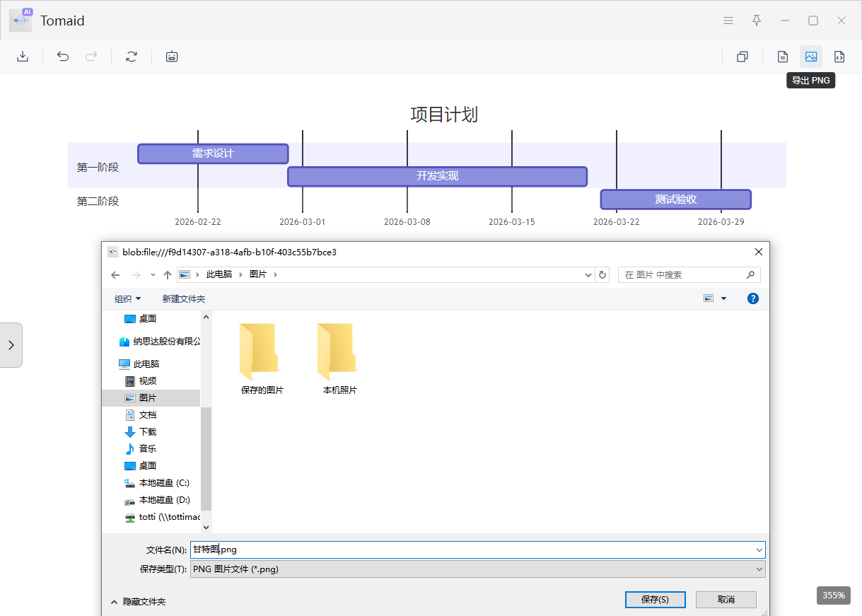Viewport: 862px width, 616px height.
Task: Open the 保存的图片 folder
Action: pyautogui.click(x=262, y=359)
